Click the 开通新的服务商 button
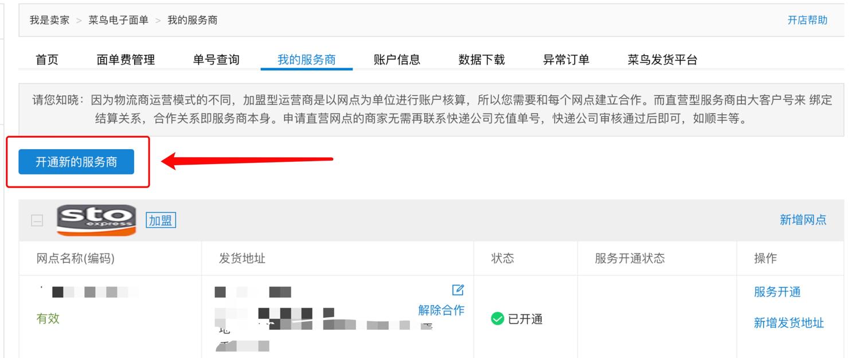This screenshot has width=868, height=358. coord(76,161)
